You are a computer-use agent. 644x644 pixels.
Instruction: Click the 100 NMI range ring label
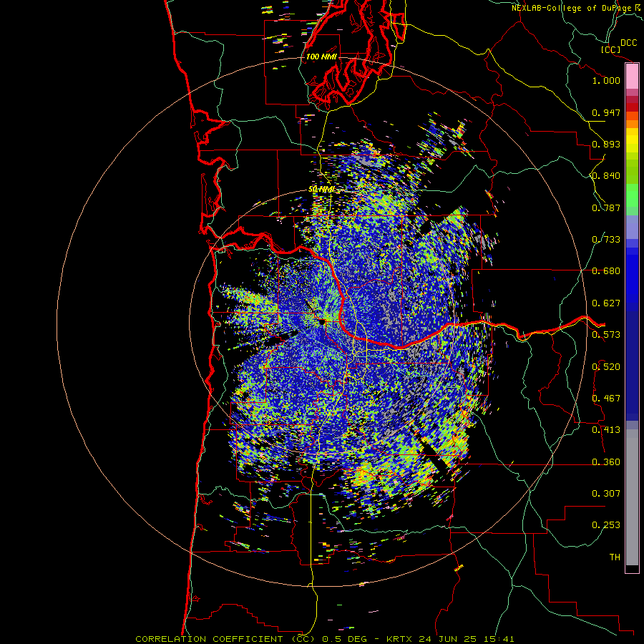(x=321, y=57)
